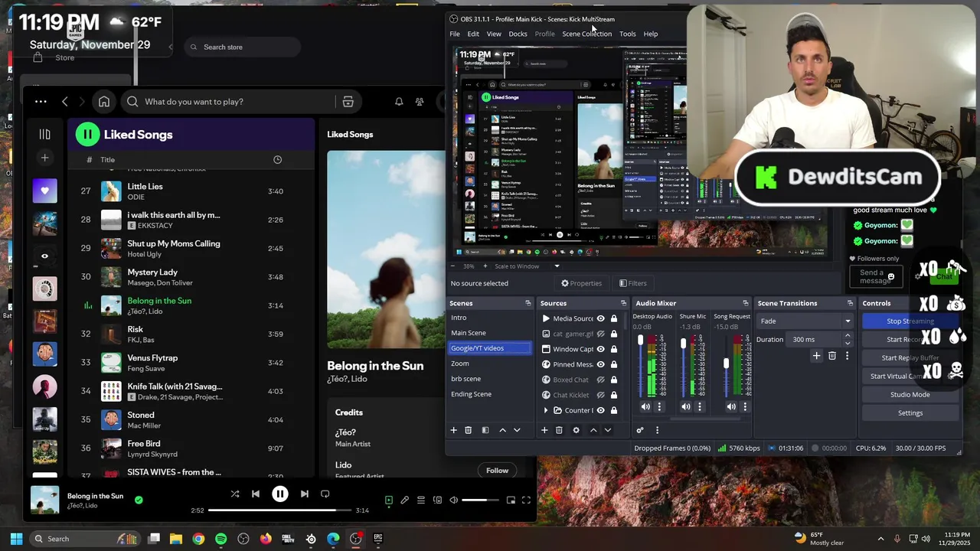
Task: Open OBS Edit menu
Action: pos(473,34)
